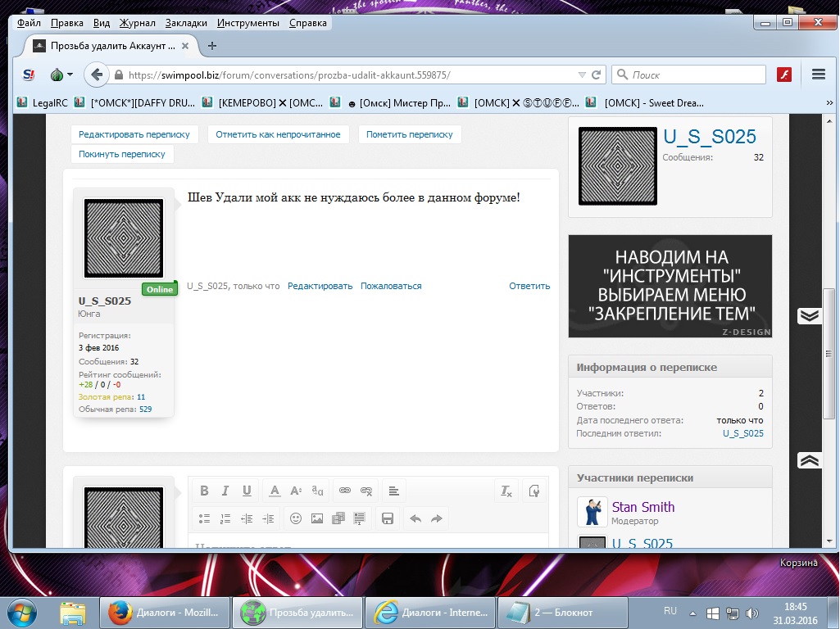840x629 pixels.
Task: Open text color picker in editor
Action: point(275,491)
